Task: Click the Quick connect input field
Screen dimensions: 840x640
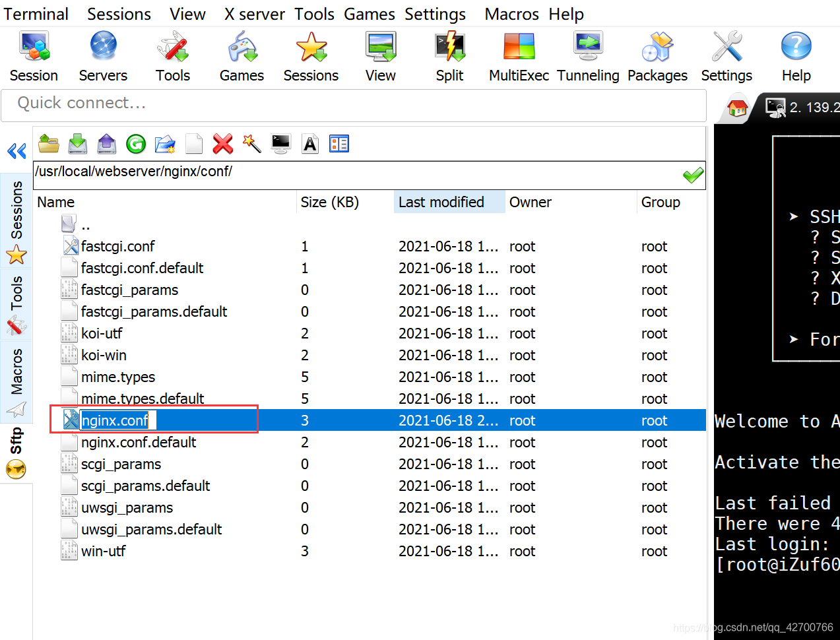Action: [354, 106]
